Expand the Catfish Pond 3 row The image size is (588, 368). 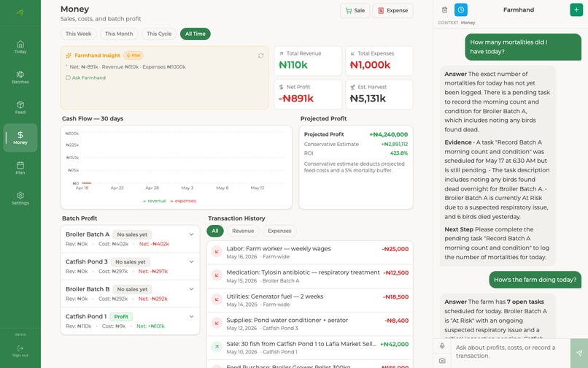tap(130, 267)
